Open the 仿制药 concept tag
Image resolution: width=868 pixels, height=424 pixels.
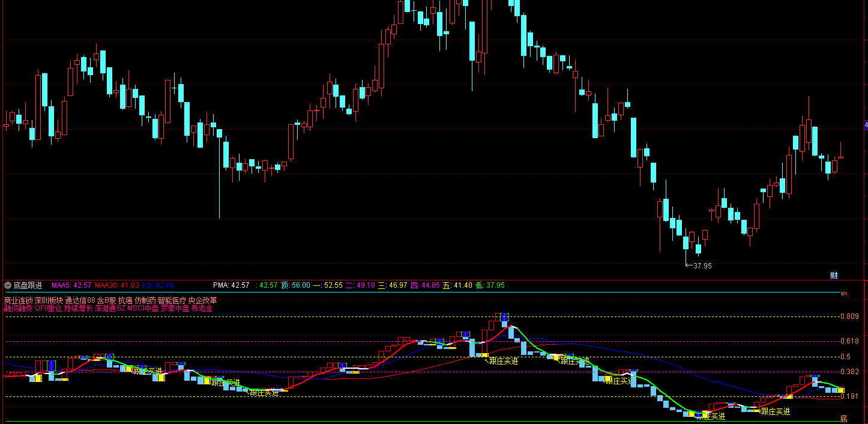[x=145, y=300]
